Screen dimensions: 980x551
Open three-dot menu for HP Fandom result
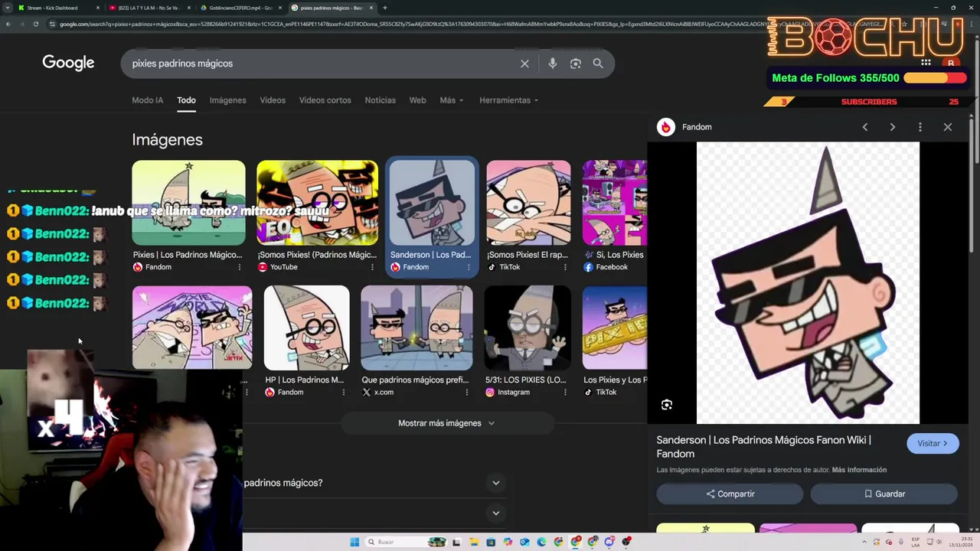[343, 392]
